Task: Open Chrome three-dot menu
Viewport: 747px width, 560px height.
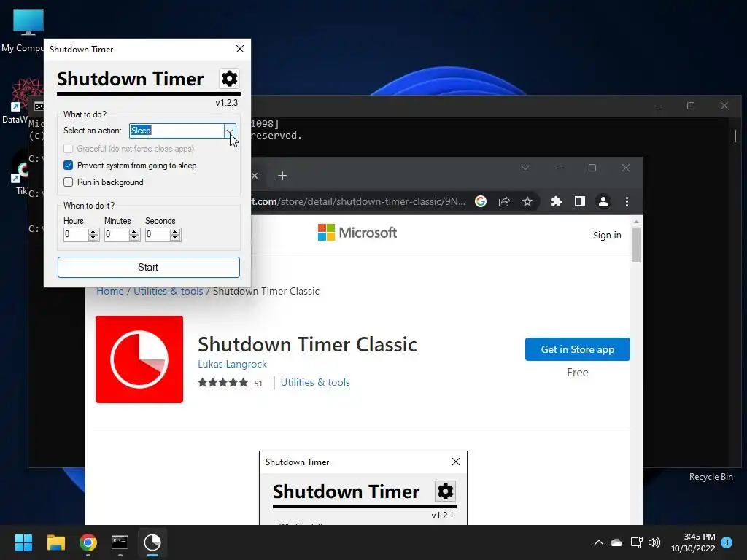Action: pyautogui.click(x=627, y=201)
